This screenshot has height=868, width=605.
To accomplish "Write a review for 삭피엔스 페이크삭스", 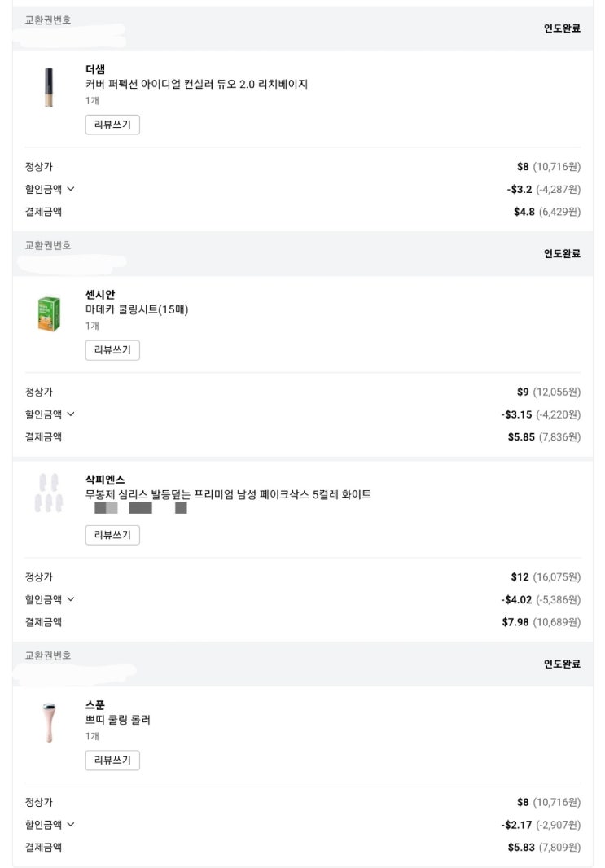I will pyautogui.click(x=112, y=535).
